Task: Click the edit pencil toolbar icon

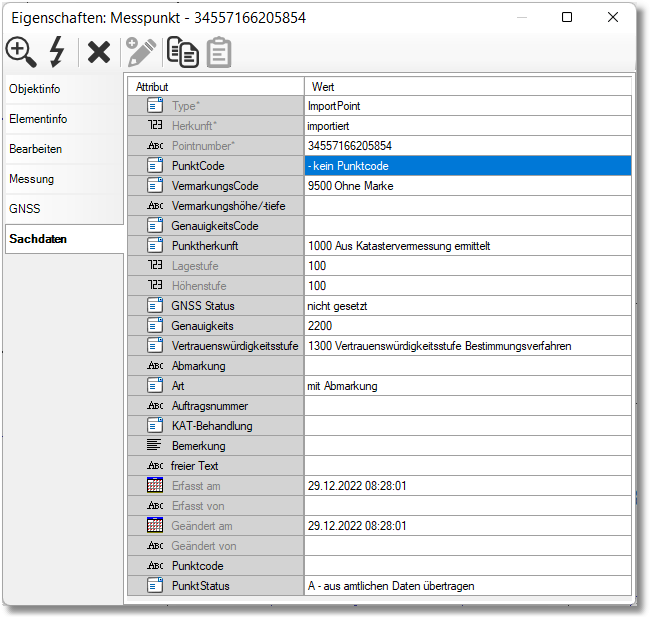Action: [x=140, y=52]
